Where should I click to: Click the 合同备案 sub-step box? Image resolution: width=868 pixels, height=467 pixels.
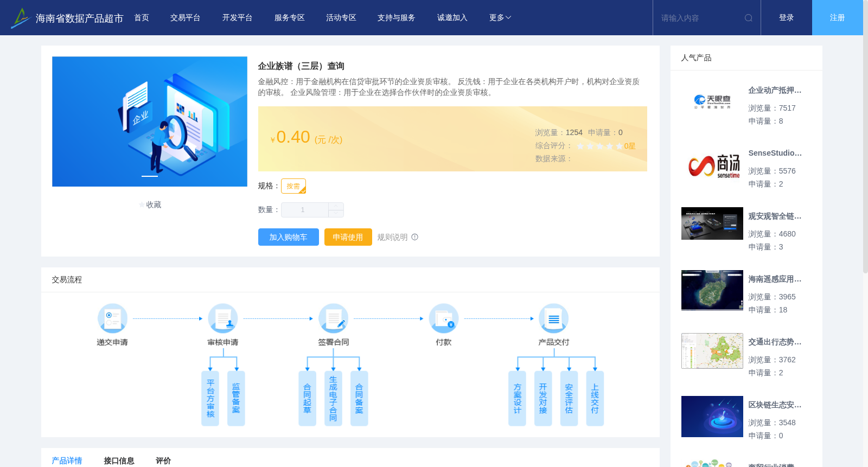[x=359, y=399]
